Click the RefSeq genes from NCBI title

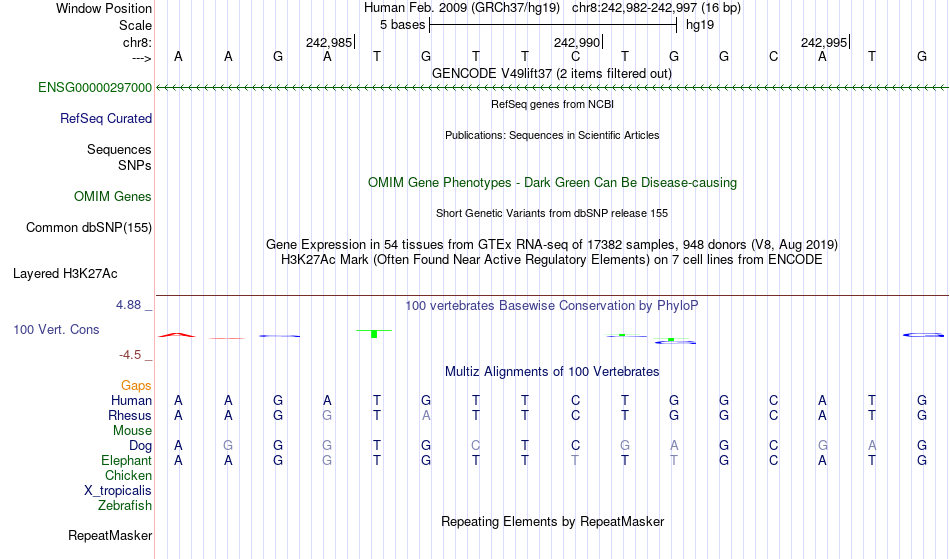(552, 104)
